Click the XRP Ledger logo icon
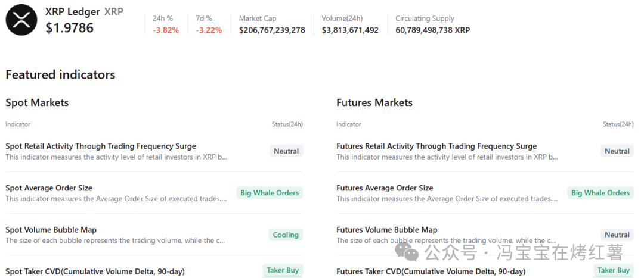The image size is (644, 278). (21, 20)
